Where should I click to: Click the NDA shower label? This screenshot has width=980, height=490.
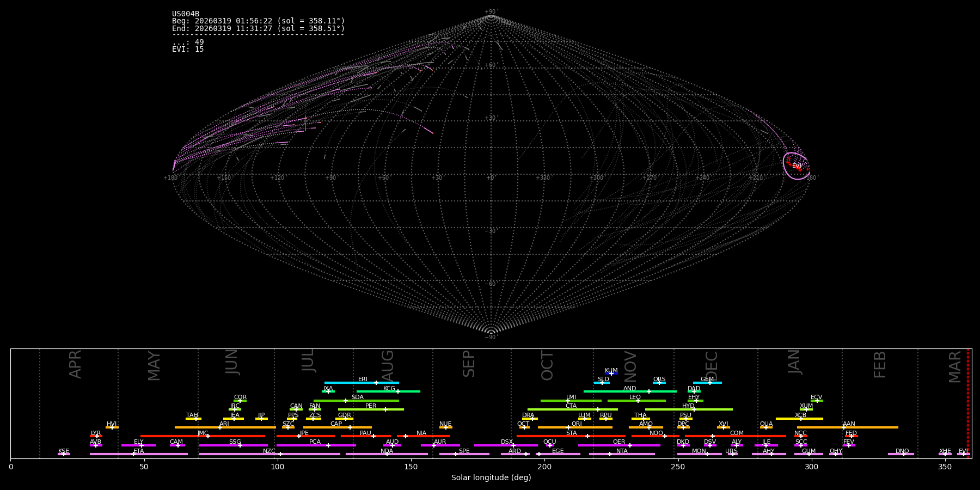coord(387,451)
